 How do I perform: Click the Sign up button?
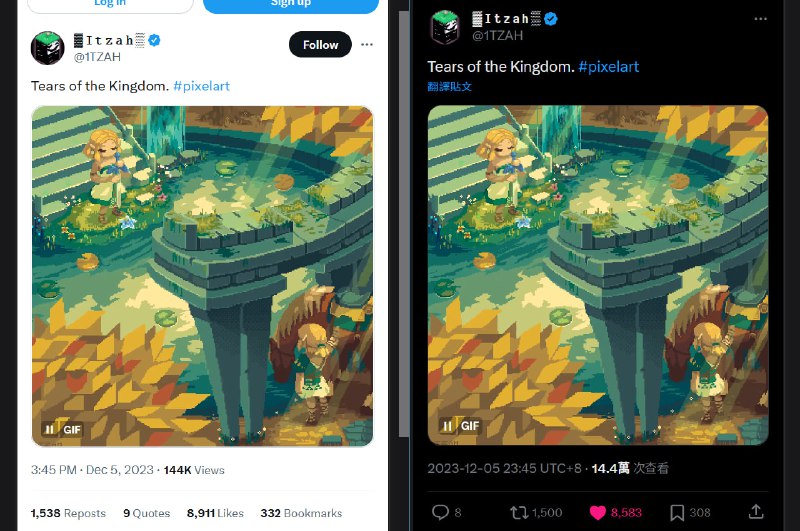click(291, 4)
